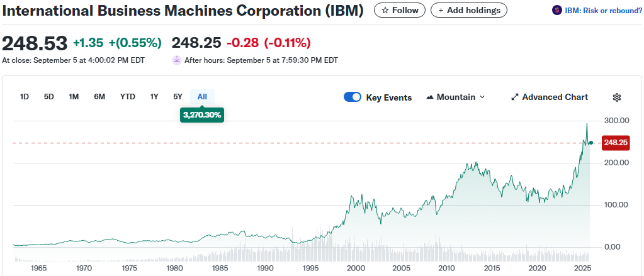The image size is (644, 276).
Task: Show the YTD chart range
Action: pyautogui.click(x=128, y=97)
